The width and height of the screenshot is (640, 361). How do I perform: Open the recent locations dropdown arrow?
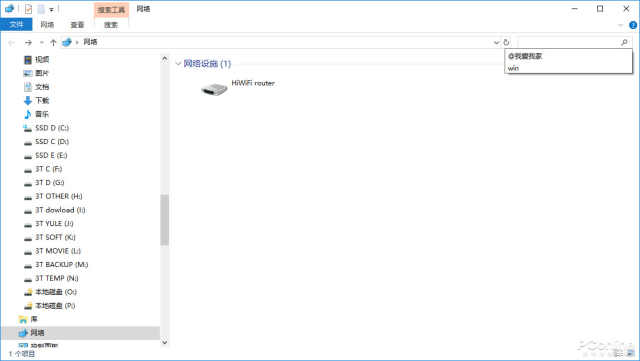[x=42, y=42]
